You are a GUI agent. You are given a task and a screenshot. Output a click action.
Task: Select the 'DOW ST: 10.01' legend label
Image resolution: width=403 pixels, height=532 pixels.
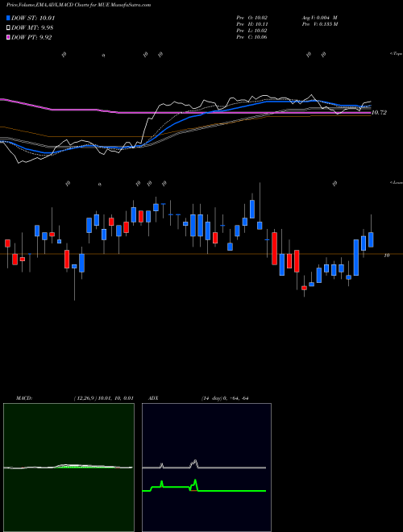pyautogui.click(x=33, y=19)
